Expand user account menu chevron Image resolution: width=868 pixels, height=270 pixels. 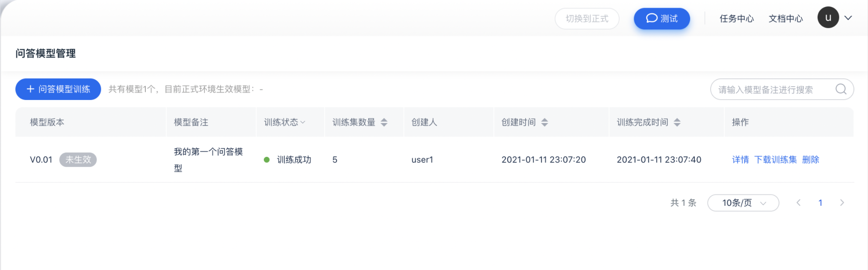(848, 18)
